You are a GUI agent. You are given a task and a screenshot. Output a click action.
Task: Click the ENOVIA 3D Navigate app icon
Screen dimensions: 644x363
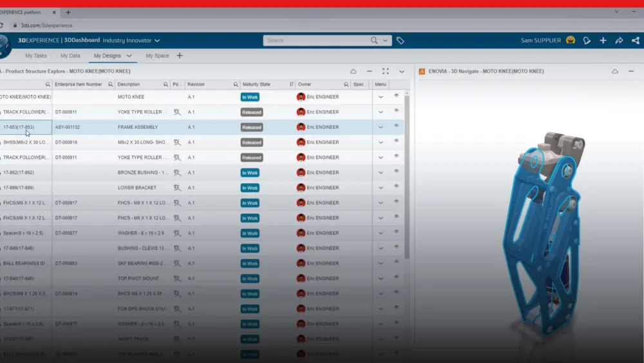[x=422, y=71]
